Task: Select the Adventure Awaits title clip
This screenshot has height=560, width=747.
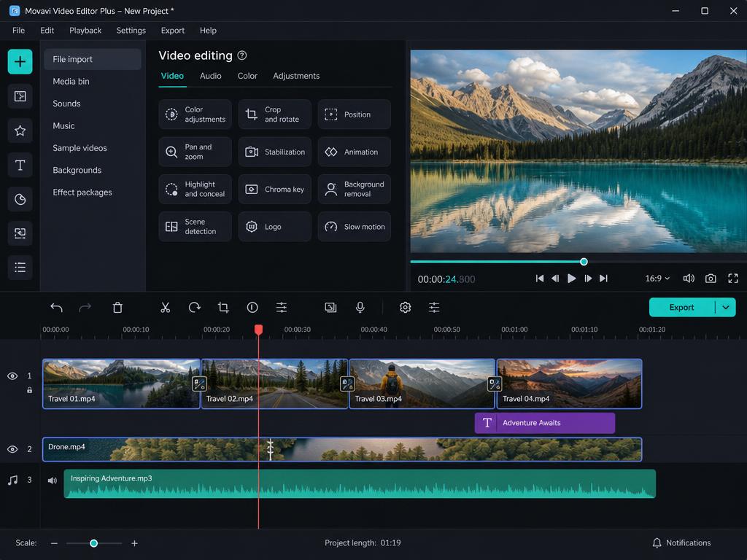Action: (544, 423)
